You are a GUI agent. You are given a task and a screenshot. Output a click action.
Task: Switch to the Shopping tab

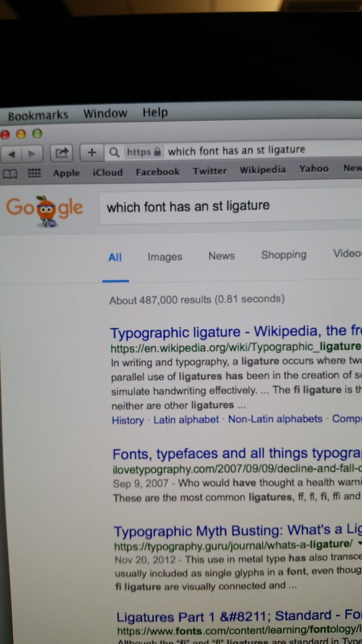point(284,255)
